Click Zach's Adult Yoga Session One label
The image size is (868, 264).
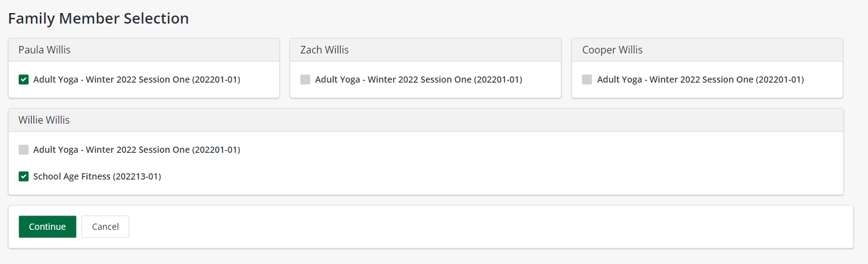click(x=418, y=80)
